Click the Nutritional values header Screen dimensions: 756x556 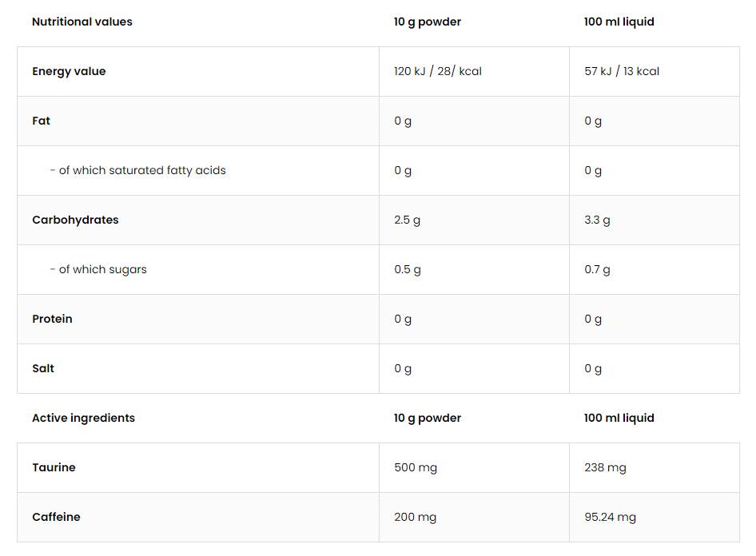[x=82, y=22]
